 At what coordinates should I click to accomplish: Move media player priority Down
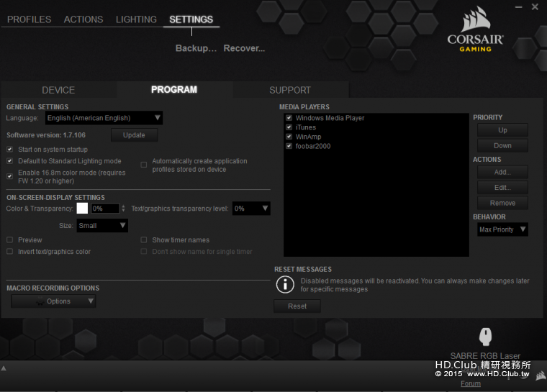tap(502, 145)
